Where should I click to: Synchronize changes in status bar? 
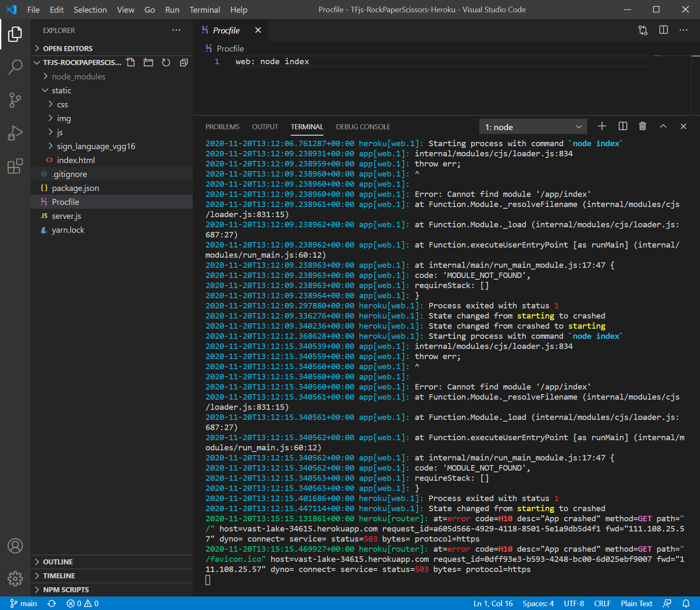point(52,603)
